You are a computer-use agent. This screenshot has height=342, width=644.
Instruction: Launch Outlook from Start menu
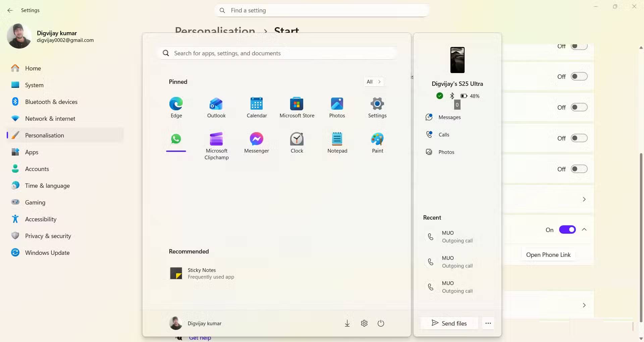tap(216, 107)
